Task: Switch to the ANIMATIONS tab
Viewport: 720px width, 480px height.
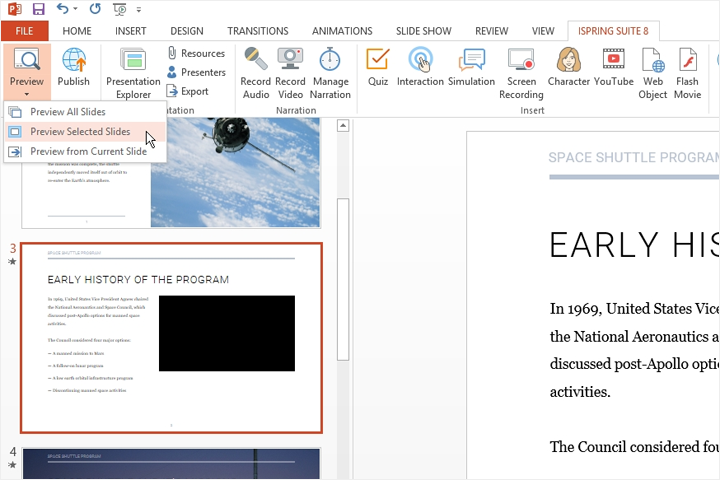Action: (342, 31)
